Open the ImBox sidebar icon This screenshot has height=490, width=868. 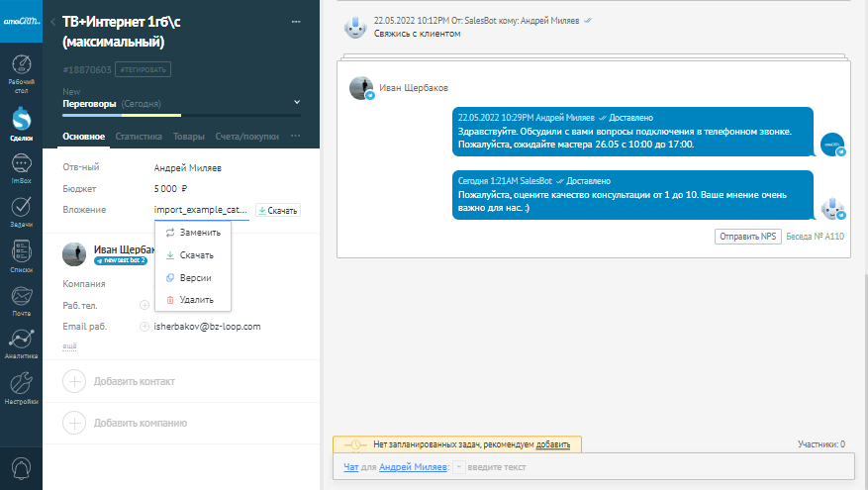[x=21, y=169]
